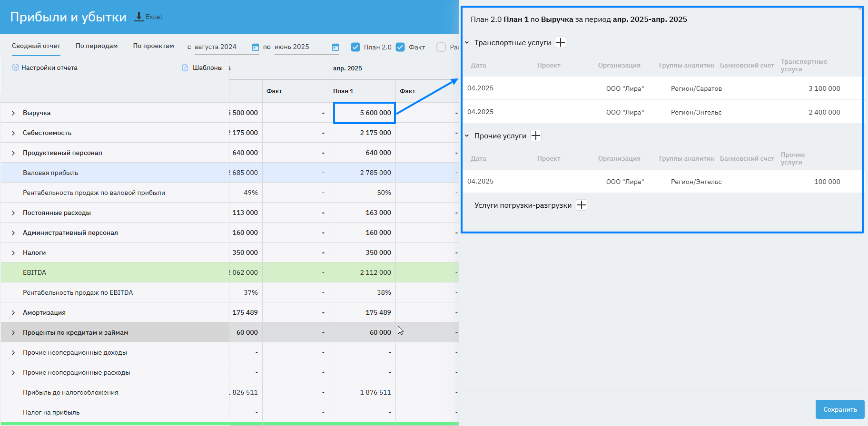Expand the Продуктивный персонал row
868x426 pixels.
pyautogui.click(x=13, y=153)
